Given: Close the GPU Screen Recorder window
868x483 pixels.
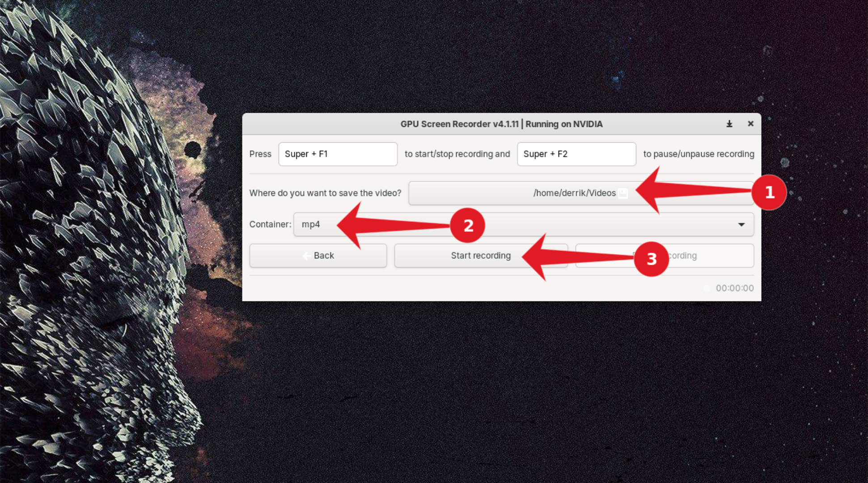Looking at the screenshot, I should point(750,124).
